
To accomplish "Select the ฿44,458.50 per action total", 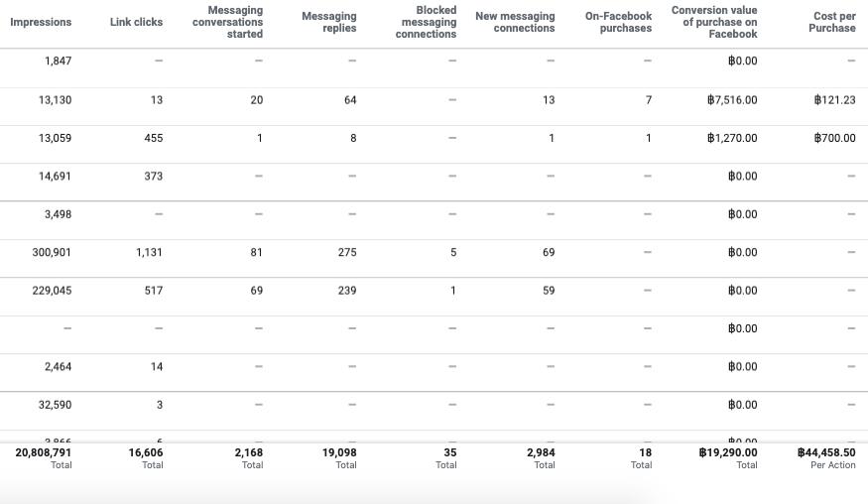I will pos(826,452).
